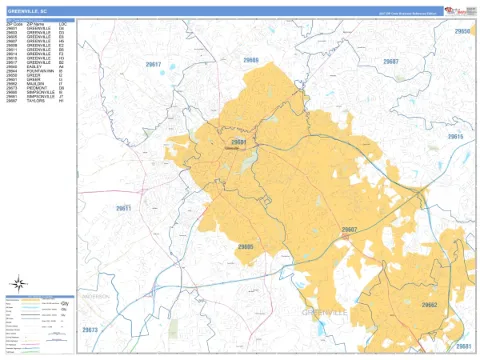Click the 29607 ZIP label on the map
Viewport: 480px width, 360px height.
tap(349, 230)
